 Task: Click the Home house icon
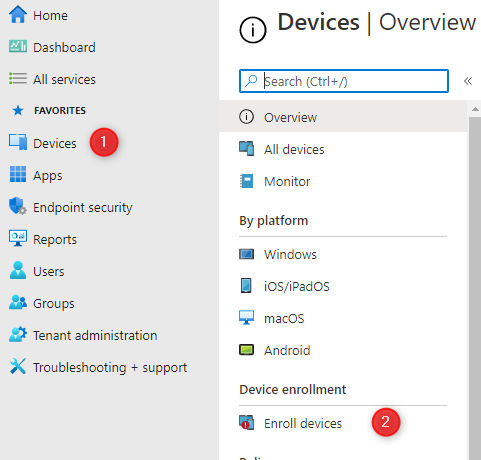(18, 15)
